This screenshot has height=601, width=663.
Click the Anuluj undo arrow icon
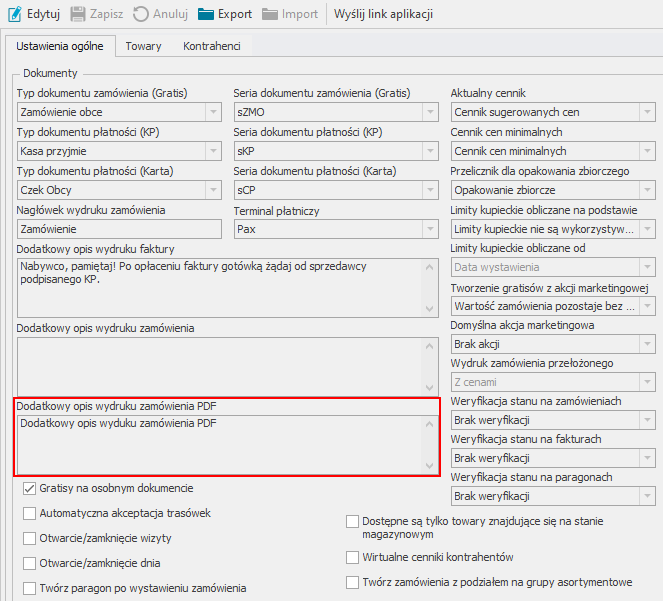click(141, 14)
